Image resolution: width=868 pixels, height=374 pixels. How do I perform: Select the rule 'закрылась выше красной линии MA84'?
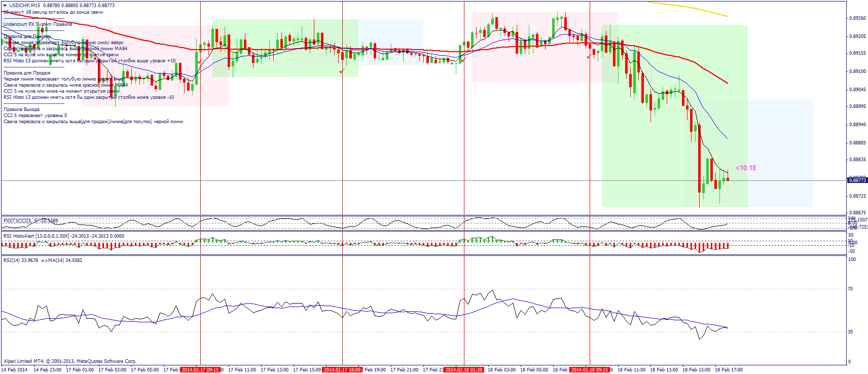coord(65,49)
